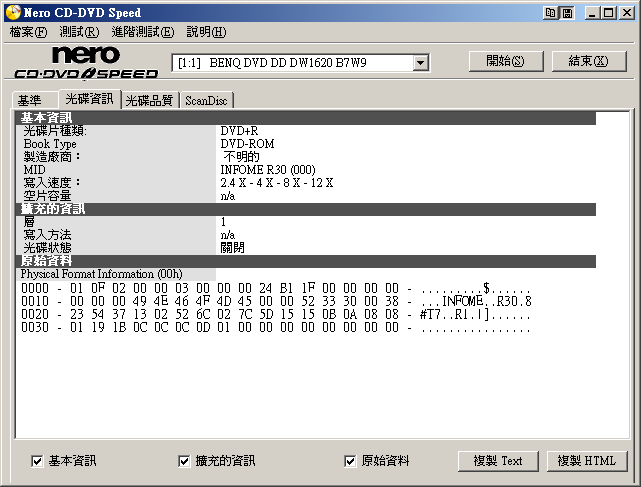Switch to the ScanDisc tab
This screenshot has height=487, width=641.
click(206, 101)
